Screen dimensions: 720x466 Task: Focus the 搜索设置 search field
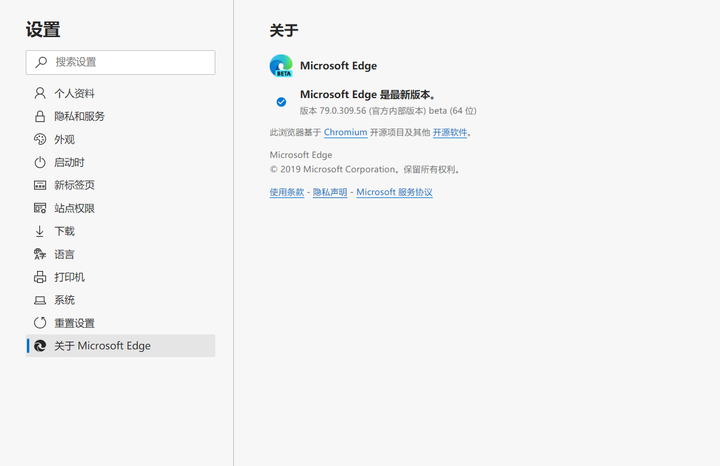click(x=120, y=62)
